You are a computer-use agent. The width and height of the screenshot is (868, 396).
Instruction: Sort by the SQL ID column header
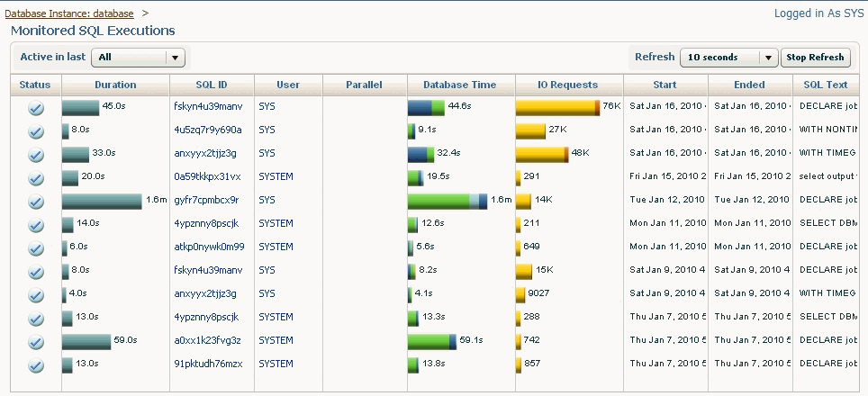tap(212, 85)
